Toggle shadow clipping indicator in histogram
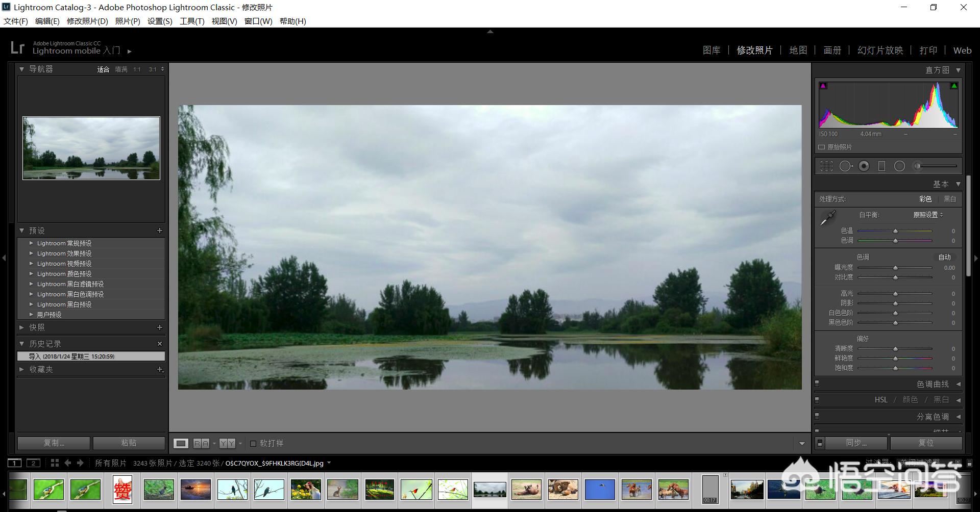The height and width of the screenshot is (512, 980). pyautogui.click(x=823, y=86)
